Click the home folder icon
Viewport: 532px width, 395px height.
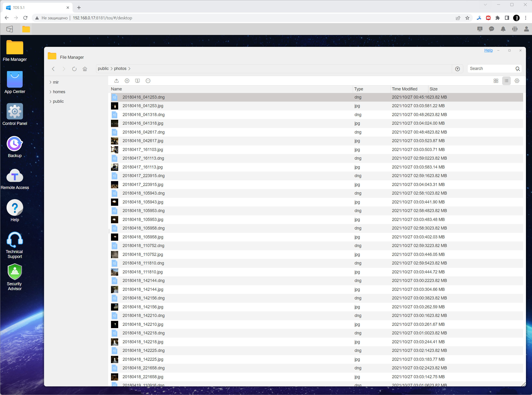tap(85, 69)
